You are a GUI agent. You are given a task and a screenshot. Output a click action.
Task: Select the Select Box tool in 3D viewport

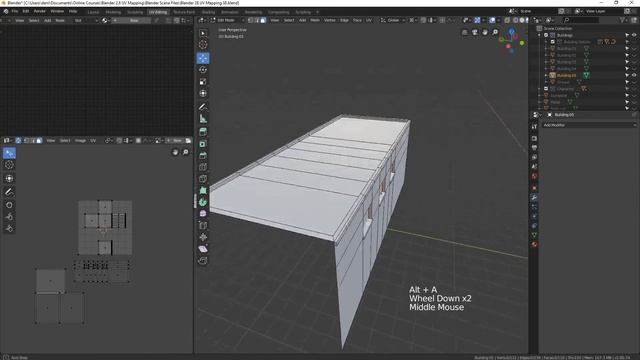tap(203, 33)
